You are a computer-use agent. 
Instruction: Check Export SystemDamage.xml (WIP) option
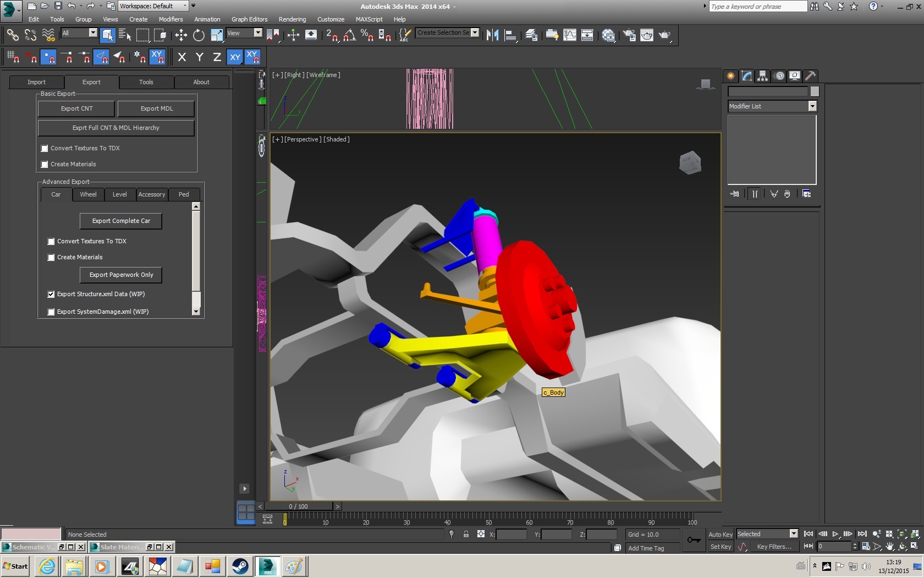click(51, 312)
